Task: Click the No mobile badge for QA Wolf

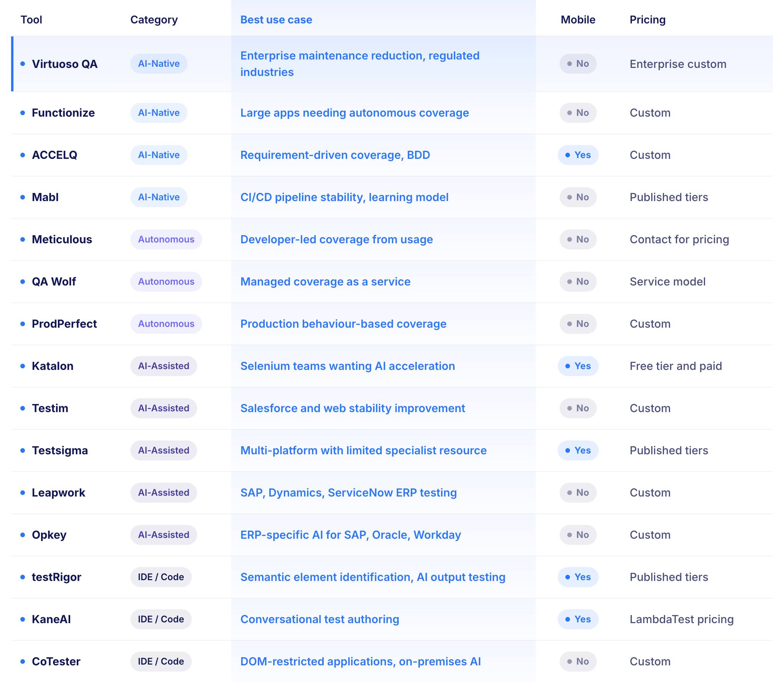Action: (578, 282)
